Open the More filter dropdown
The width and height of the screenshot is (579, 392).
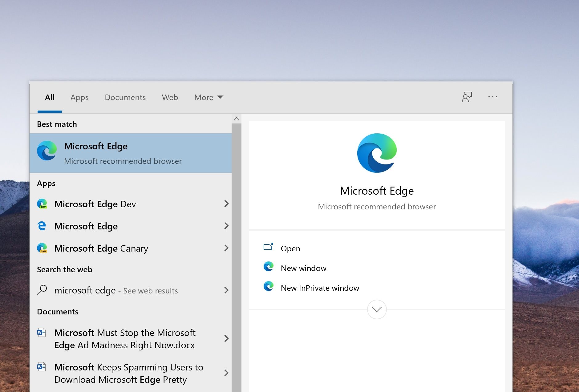209,97
